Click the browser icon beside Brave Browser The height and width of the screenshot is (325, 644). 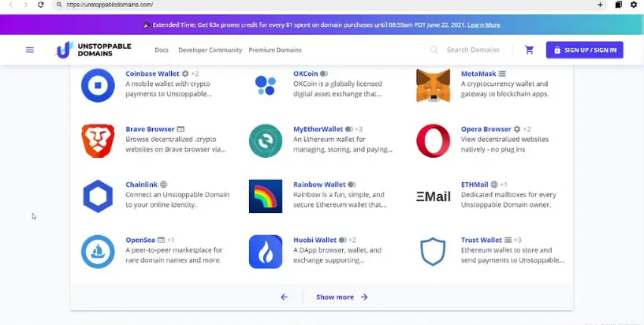[181, 129]
